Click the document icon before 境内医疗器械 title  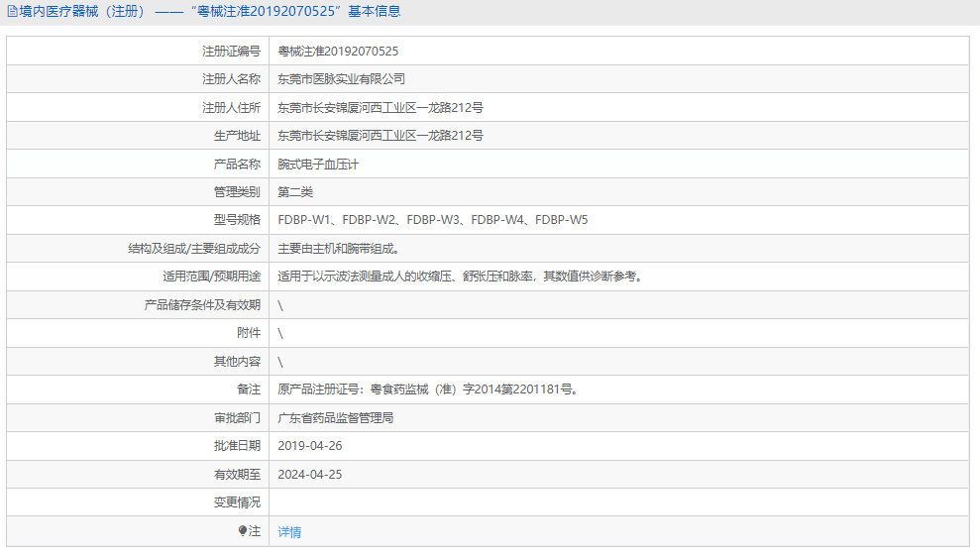[12, 11]
